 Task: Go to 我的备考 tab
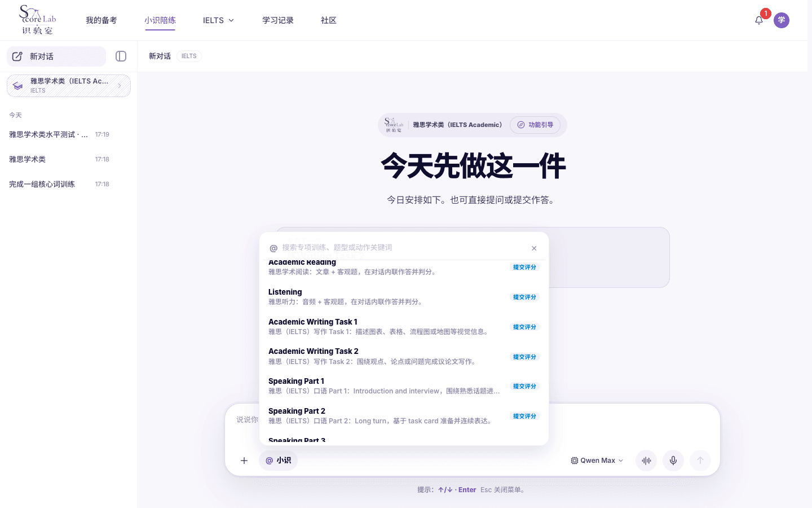coord(101,20)
